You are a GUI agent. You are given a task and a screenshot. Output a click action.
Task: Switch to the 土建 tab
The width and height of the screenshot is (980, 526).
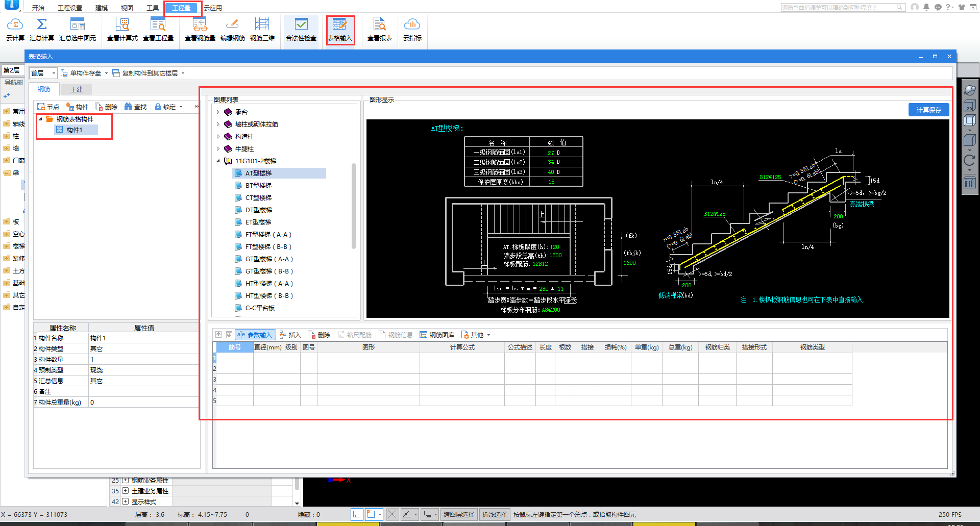click(77, 90)
